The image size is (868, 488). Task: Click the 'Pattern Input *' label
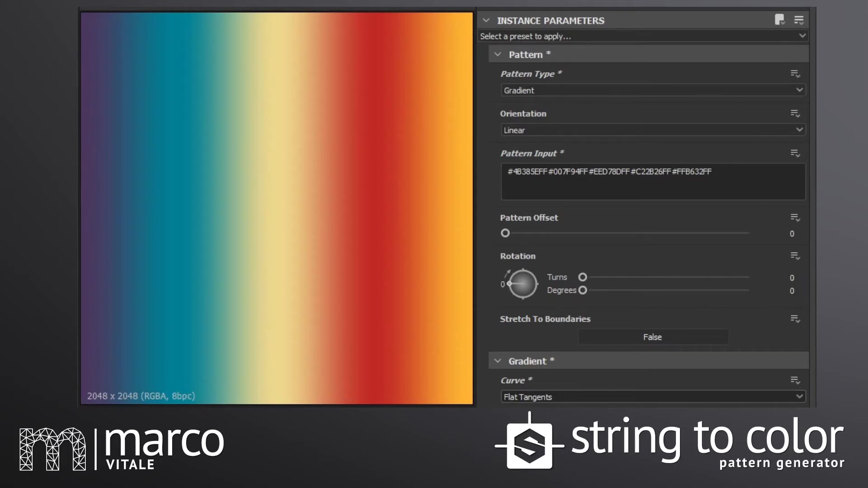click(532, 153)
